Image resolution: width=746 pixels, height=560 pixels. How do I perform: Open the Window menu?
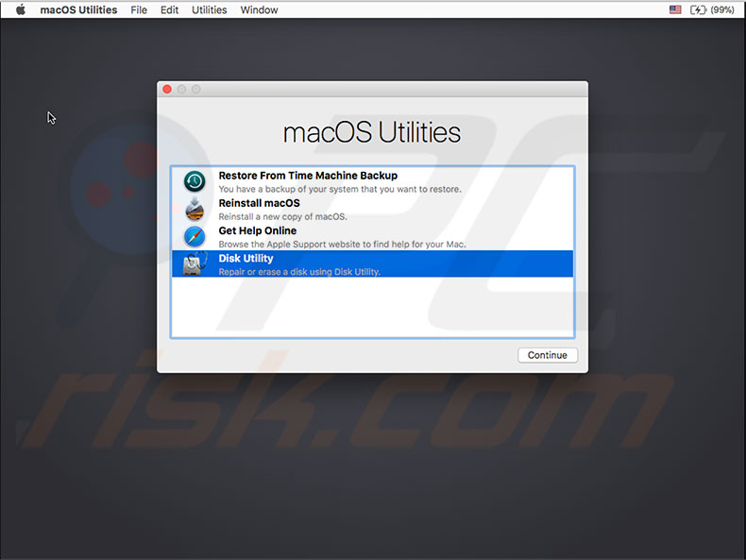click(x=259, y=9)
